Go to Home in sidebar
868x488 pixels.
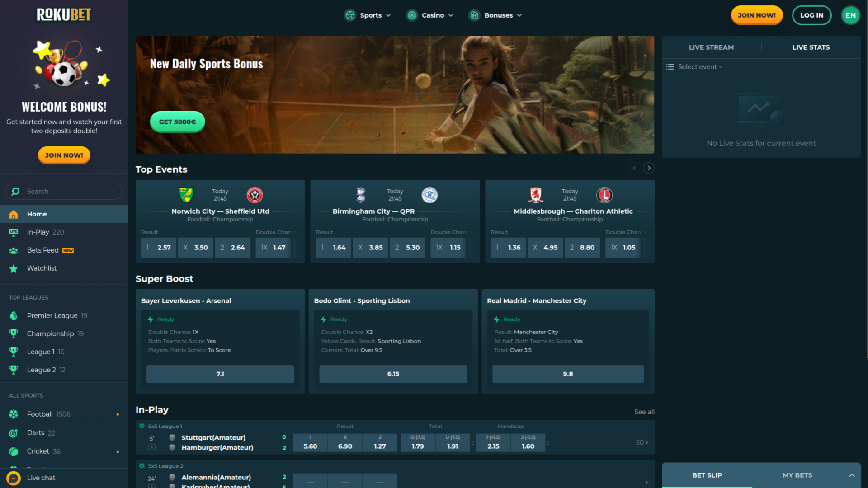[x=64, y=214]
